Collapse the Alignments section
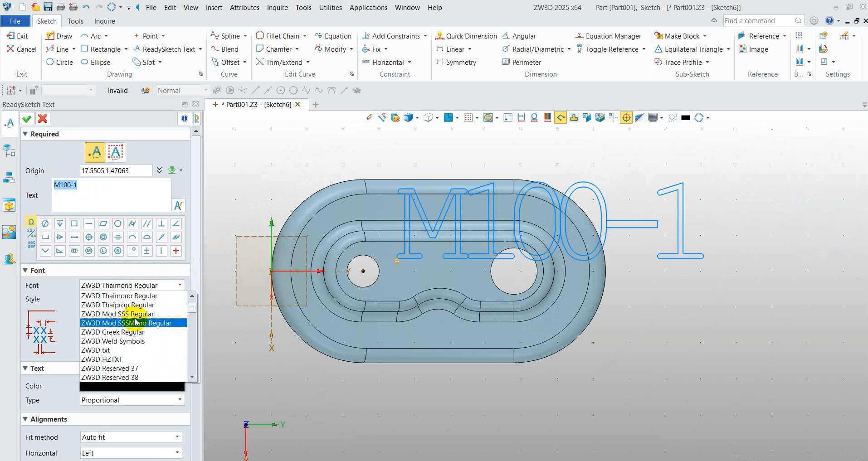This screenshot has width=868, height=461. coord(25,419)
